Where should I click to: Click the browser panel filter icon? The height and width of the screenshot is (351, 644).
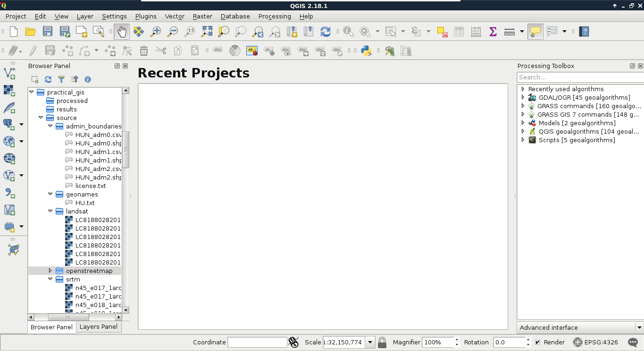click(x=61, y=79)
